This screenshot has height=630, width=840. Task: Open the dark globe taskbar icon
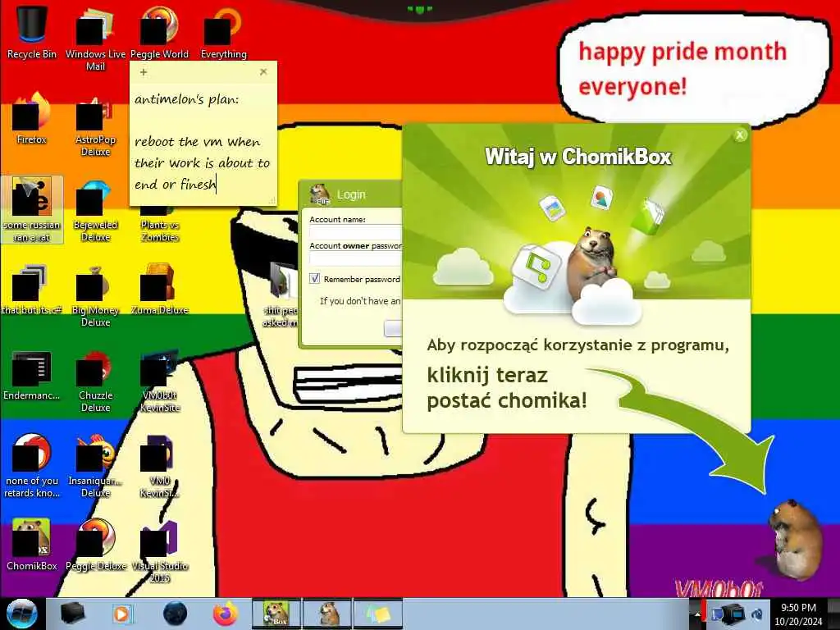click(176, 614)
